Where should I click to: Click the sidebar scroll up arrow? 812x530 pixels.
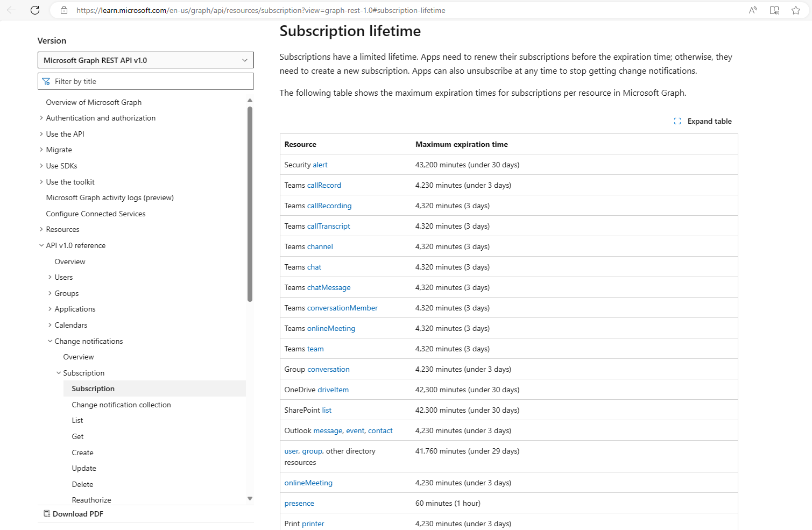(250, 101)
